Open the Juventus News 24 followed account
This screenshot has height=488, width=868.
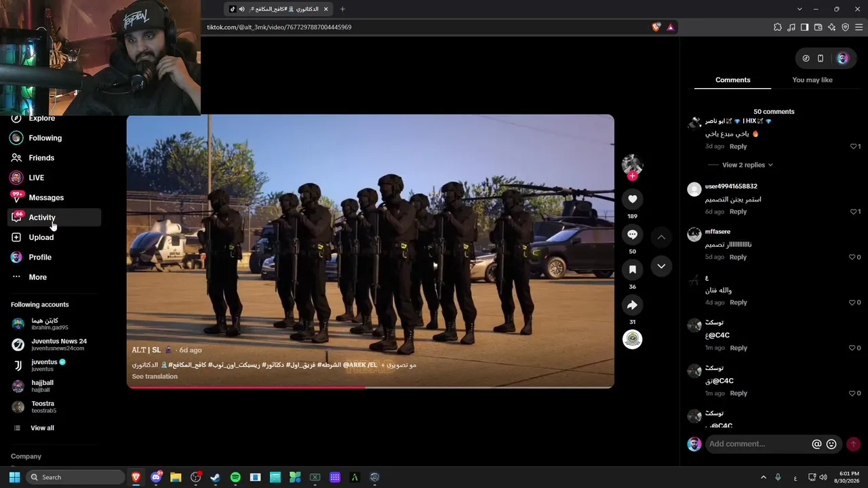50,344
